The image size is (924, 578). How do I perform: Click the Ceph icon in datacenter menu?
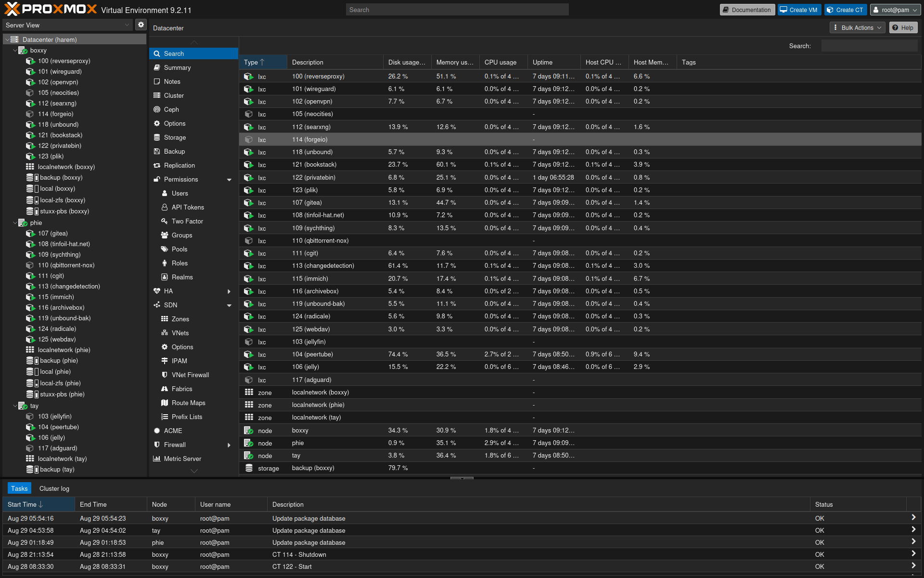pyautogui.click(x=157, y=109)
